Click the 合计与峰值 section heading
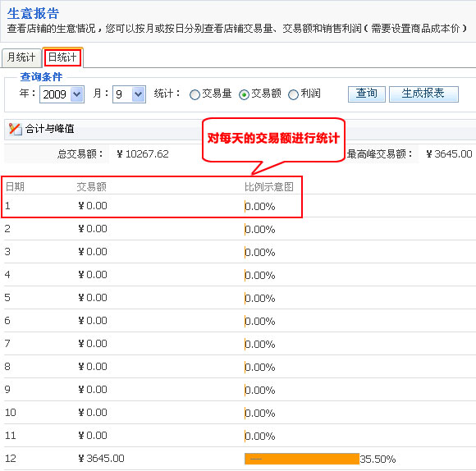Screen dimensions: 476x471 pos(50,129)
